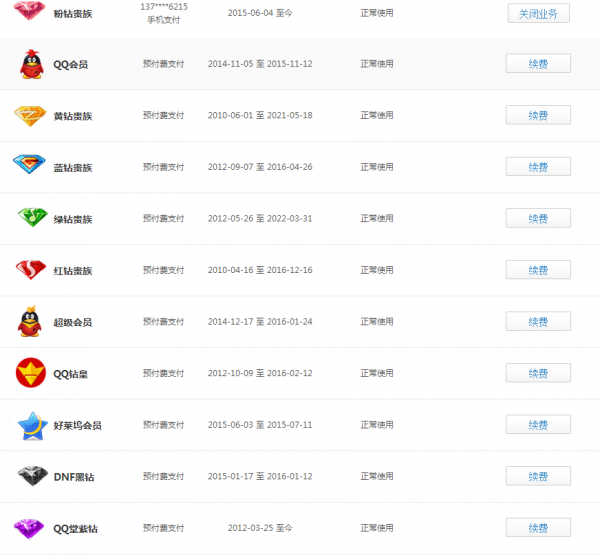Select the 黄钻贵族 service name
This screenshot has width=600, height=557.
coord(73,116)
